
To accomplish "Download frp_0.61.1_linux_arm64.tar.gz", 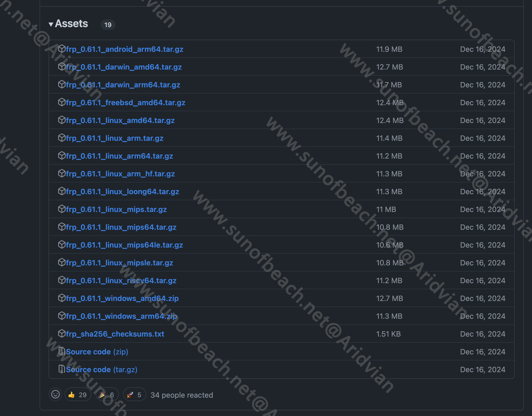I will pos(119,156).
